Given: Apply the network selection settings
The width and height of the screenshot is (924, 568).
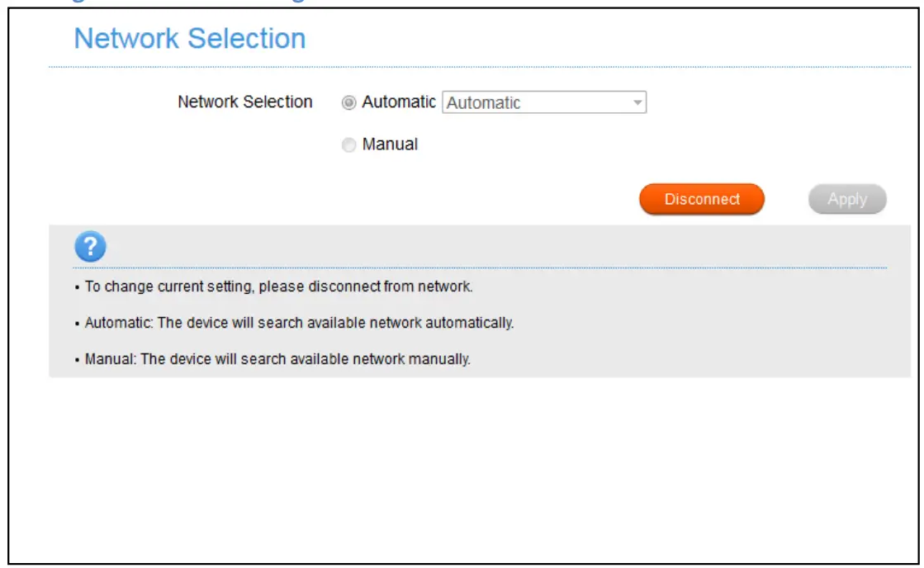Looking at the screenshot, I should (846, 198).
